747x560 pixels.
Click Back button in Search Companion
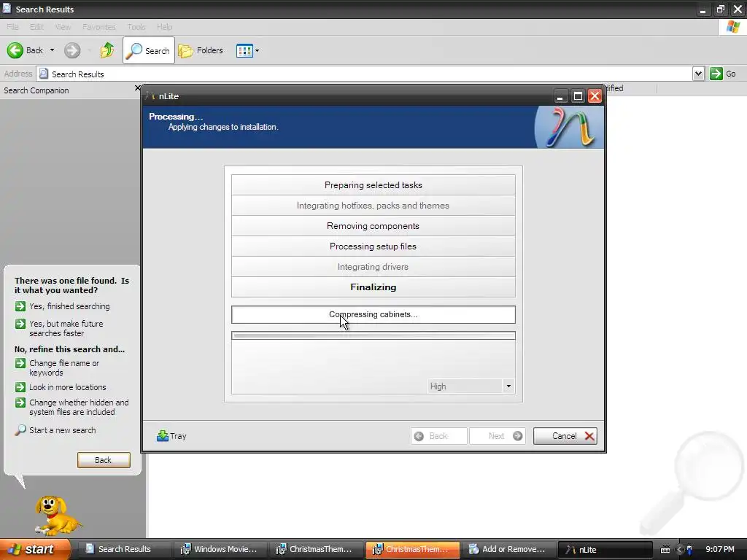(x=104, y=460)
